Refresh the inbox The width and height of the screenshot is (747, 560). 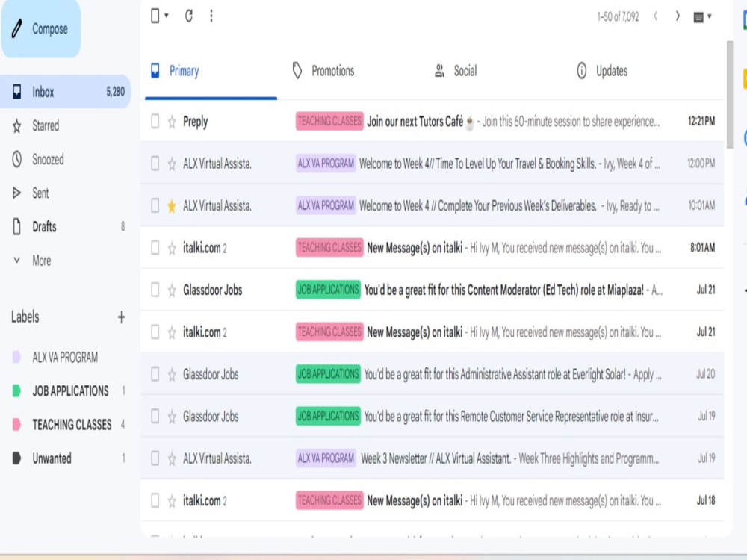pos(189,16)
